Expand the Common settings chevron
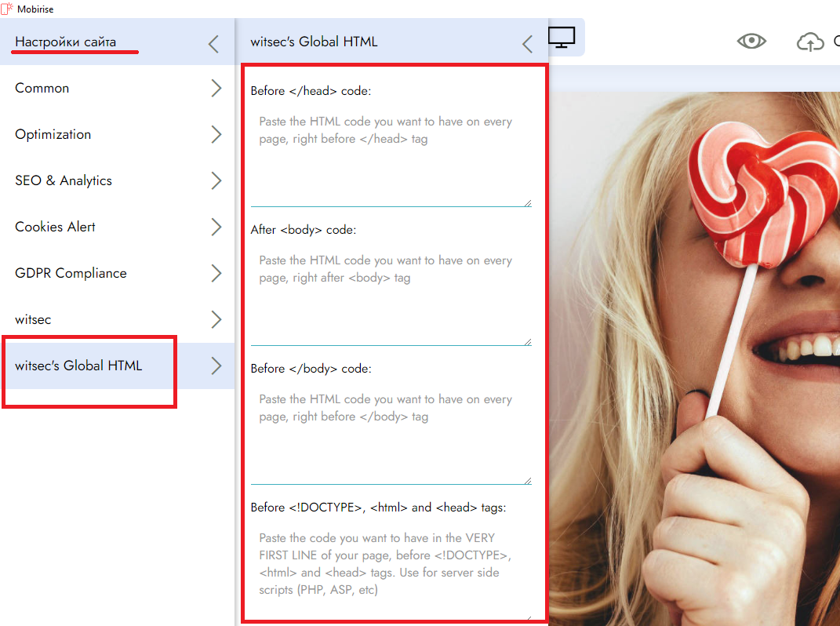 [x=216, y=88]
